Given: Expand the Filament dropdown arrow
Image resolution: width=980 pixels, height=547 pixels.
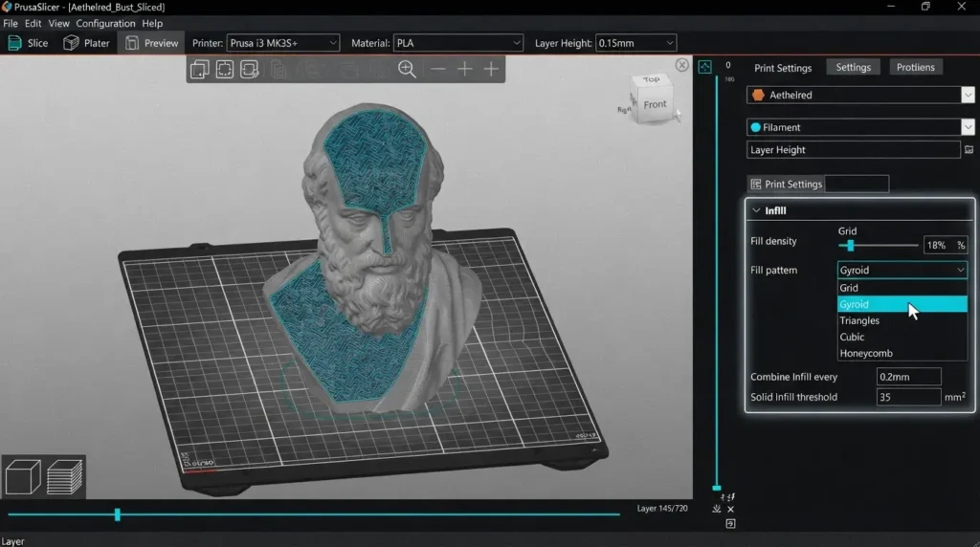Looking at the screenshot, I should click(968, 127).
